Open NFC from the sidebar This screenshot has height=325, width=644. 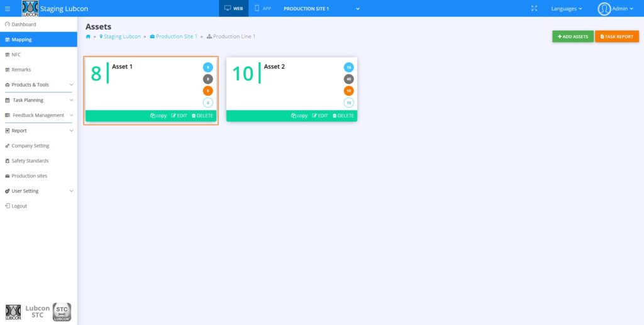point(16,55)
